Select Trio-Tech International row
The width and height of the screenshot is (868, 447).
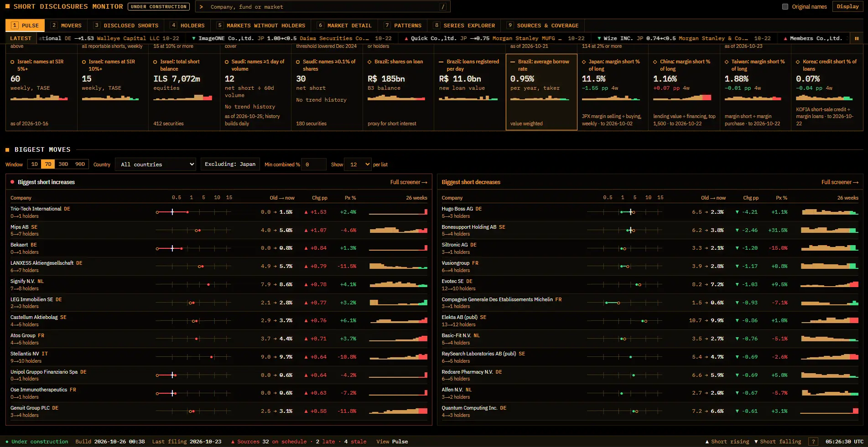[219, 212]
